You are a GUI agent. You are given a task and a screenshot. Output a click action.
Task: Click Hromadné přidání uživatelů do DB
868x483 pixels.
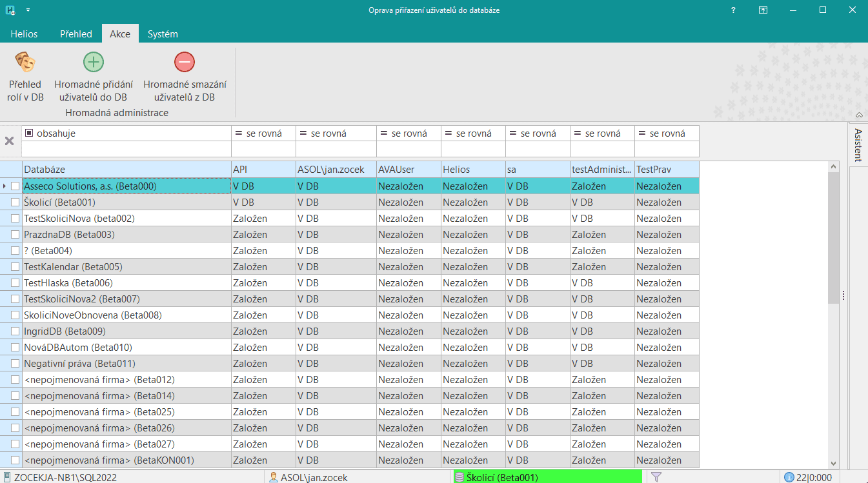tap(94, 77)
